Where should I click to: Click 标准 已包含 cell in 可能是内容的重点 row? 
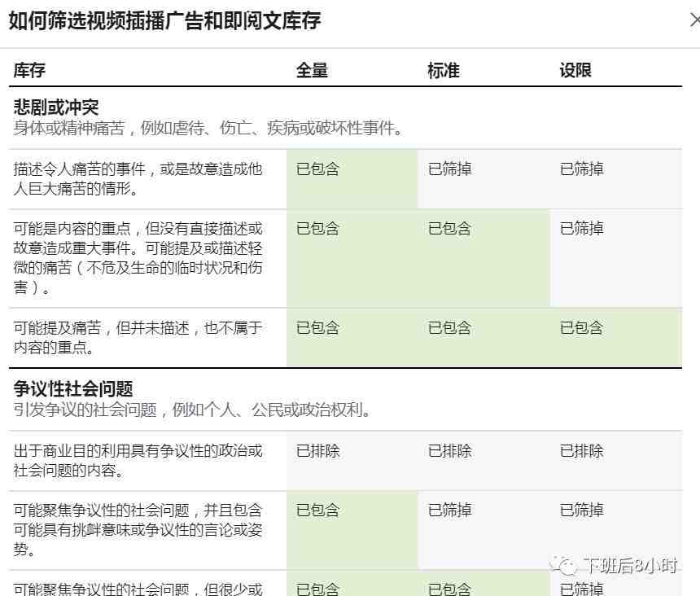tap(483, 258)
